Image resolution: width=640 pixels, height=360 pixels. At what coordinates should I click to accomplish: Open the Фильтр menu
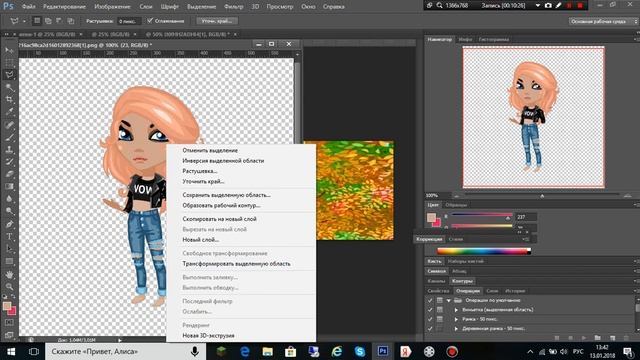(x=233, y=7)
